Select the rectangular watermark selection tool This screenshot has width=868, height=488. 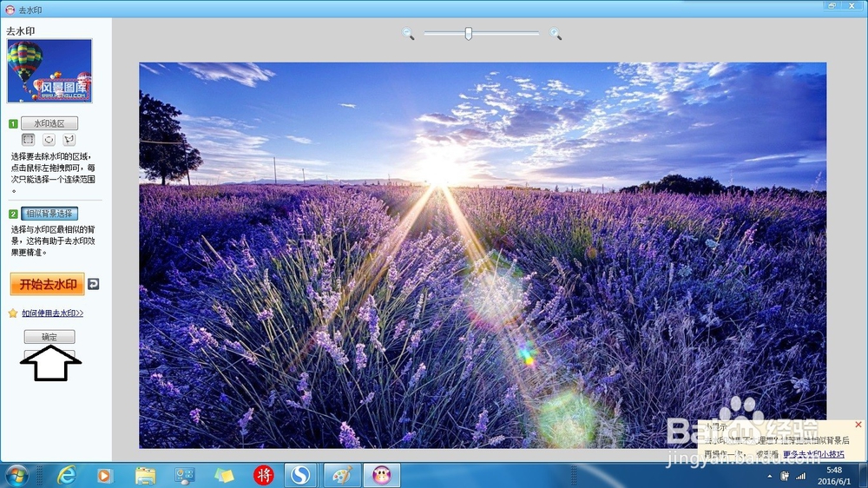pos(29,140)
